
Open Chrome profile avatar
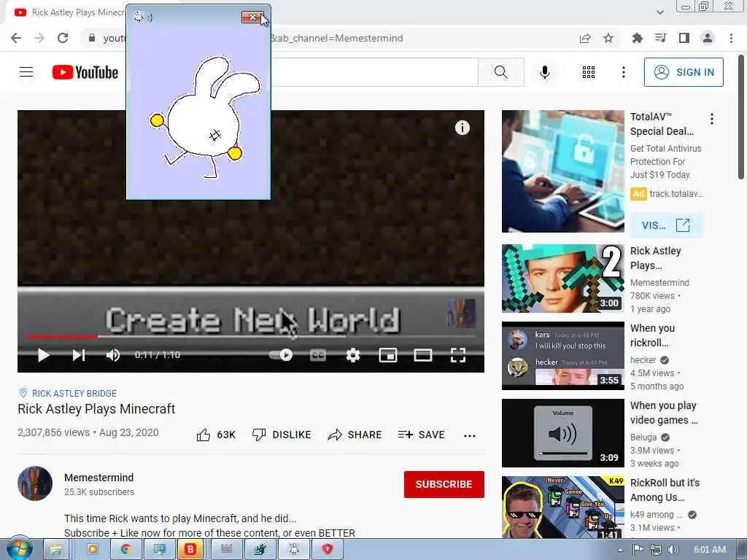pyautogui.click(x=708, y=38)
